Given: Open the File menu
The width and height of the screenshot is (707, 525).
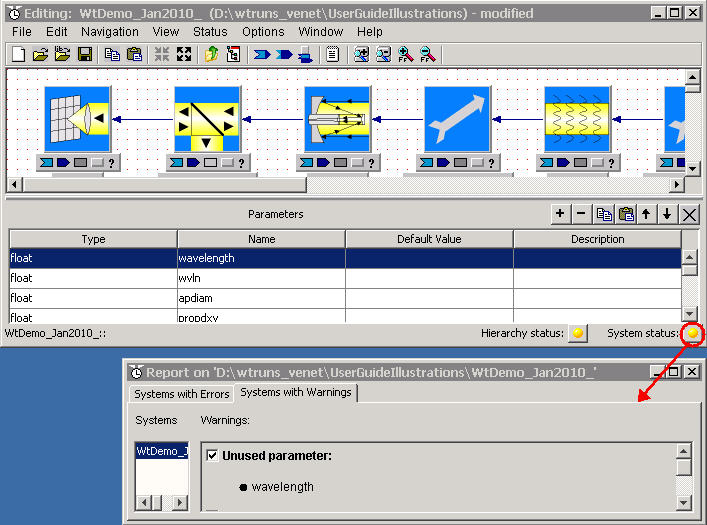Looking at the screenshot, I should [x=22, y=32].
